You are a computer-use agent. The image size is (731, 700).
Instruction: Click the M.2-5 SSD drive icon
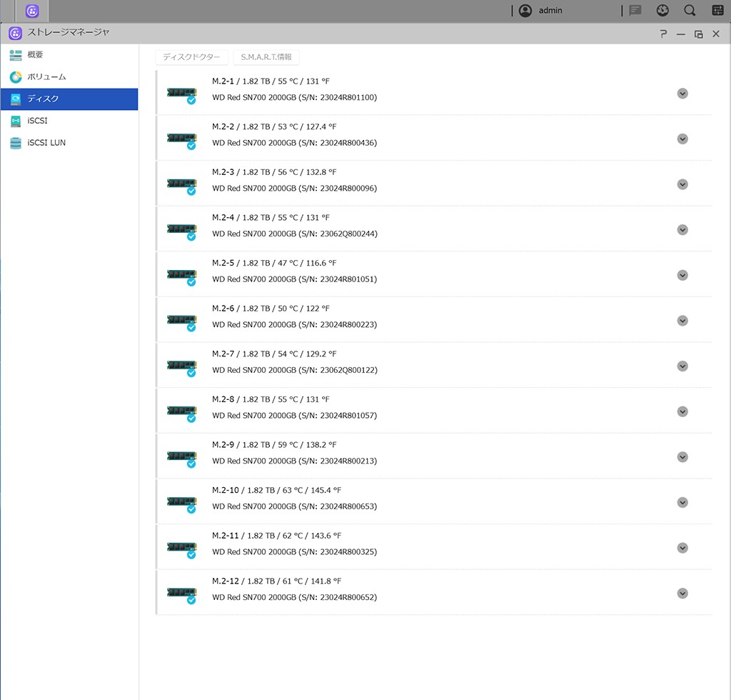pyautogui.click(x=182, y=276)
